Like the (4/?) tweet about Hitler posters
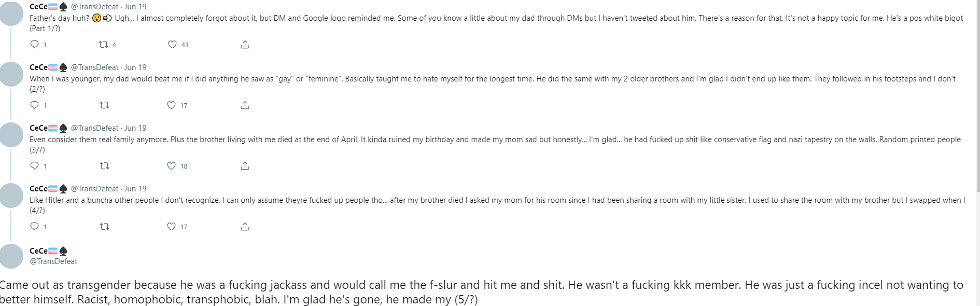This screenshot has width=980, height=306. pos(171,227)
